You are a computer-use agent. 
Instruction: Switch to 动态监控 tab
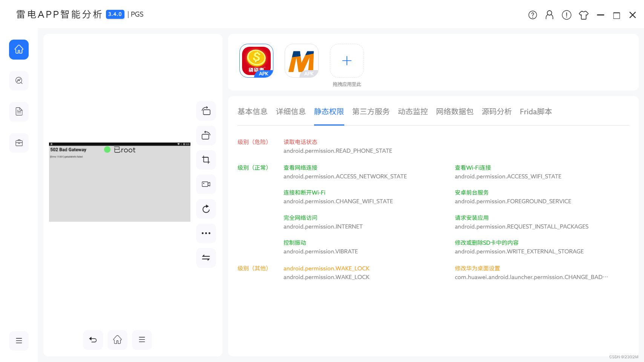tap(413, 112)
